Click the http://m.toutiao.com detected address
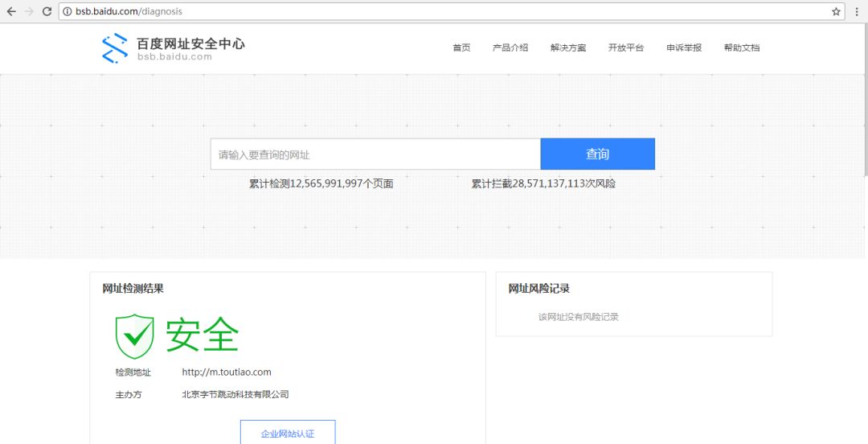The image size is (868, 444). pos(227,372)
